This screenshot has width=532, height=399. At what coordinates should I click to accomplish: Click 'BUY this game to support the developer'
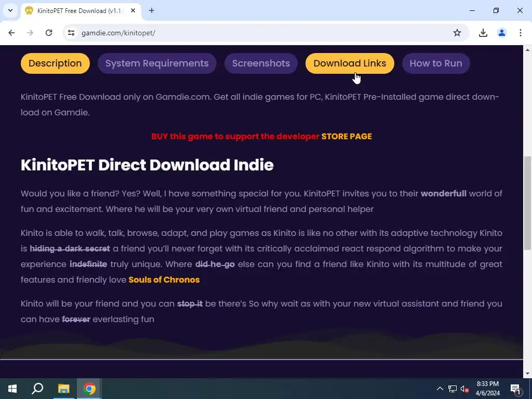(x=235, y=137)
